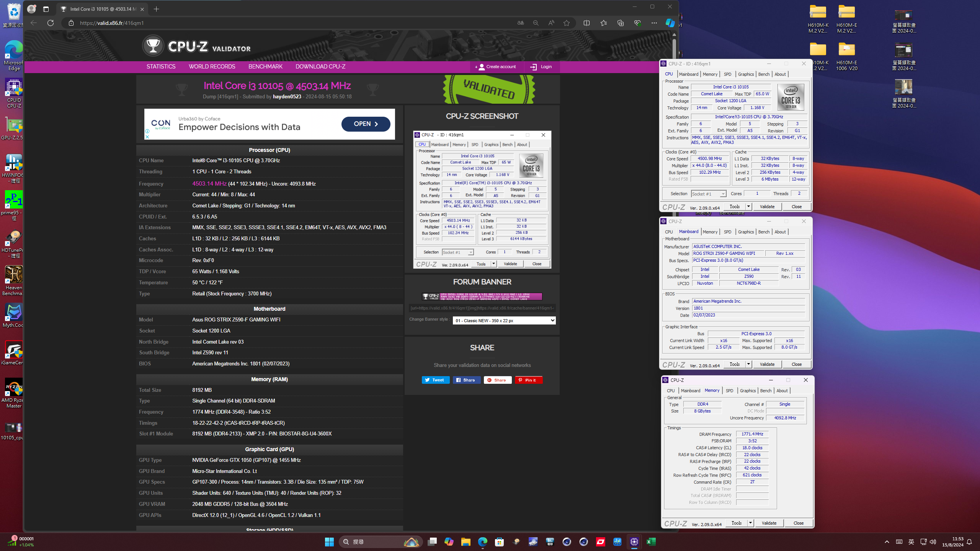Open Task View on the taskbar
The height and width of the screenshot is (551, 980).
432,542
